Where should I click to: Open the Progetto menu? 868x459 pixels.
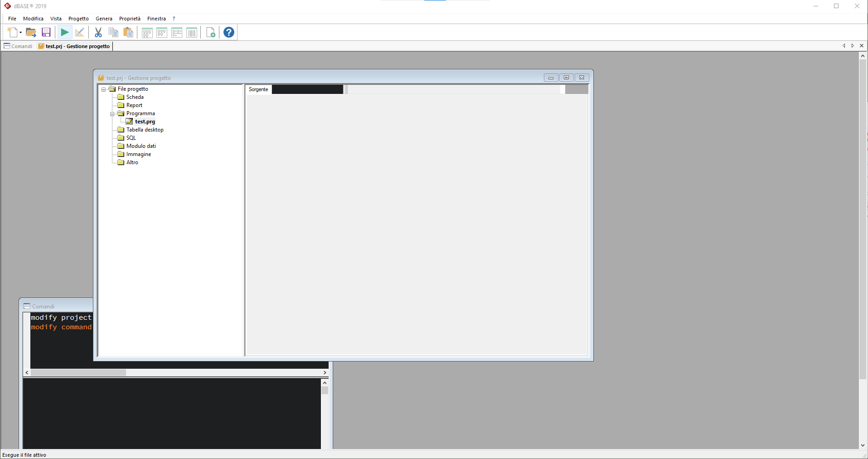click(x=78, y=19)
